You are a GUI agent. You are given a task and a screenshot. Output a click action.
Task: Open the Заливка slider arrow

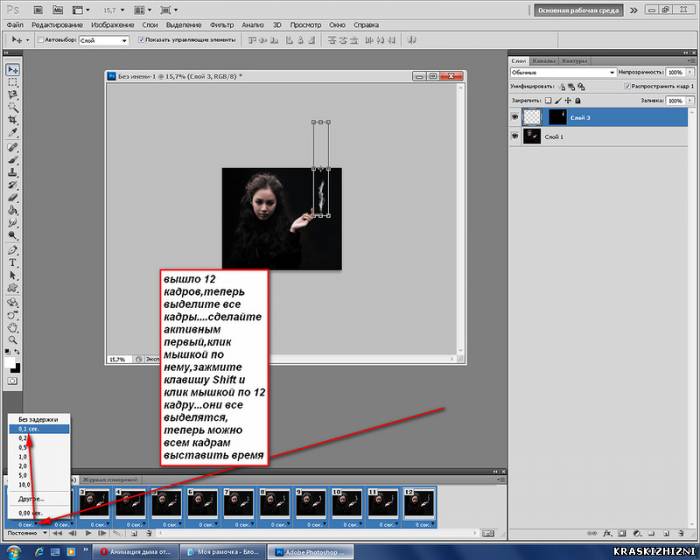coord(690,101)
